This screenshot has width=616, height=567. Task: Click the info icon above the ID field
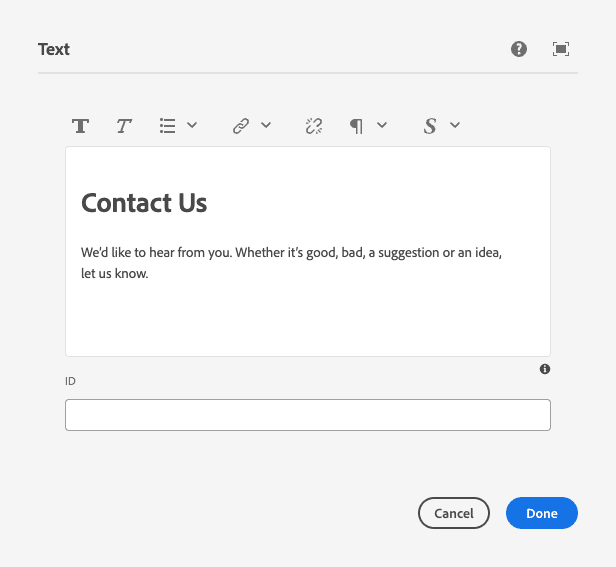coord(545,369)
